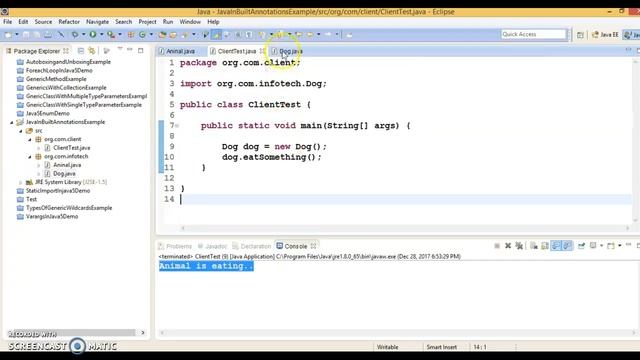Image resolution: width=640 pixels, height=360 pixels.
Task: Click the New Java Class green icon
Action: tap(142, 35)
